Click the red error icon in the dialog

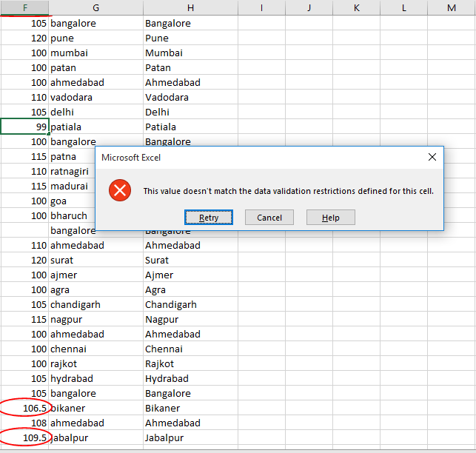click(120, 190)
